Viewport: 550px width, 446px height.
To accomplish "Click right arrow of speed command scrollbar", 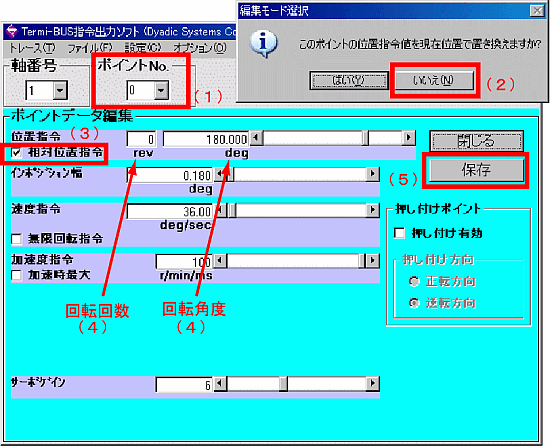I will [373, 210].
